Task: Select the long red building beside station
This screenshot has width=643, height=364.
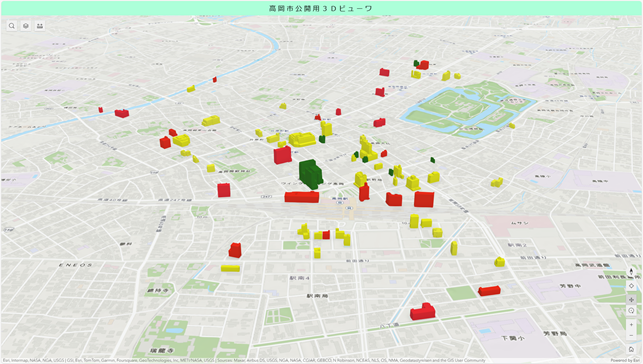Action: tap(302, 197)
